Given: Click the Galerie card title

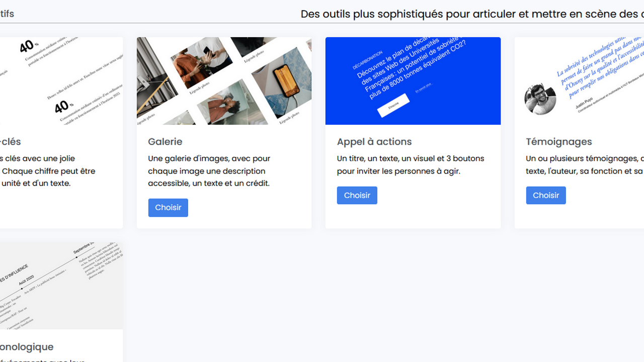Looking at the screenshot, I should click(165, 142).
